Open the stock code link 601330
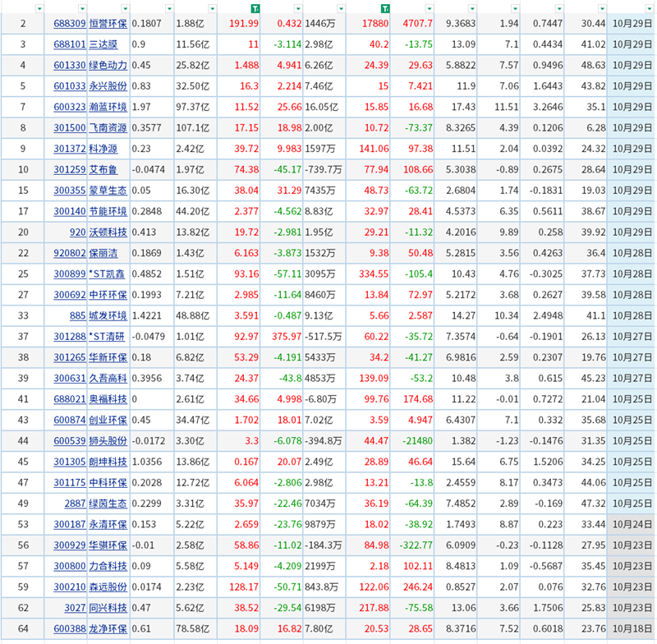657x644 pixels. pos(70,66)
